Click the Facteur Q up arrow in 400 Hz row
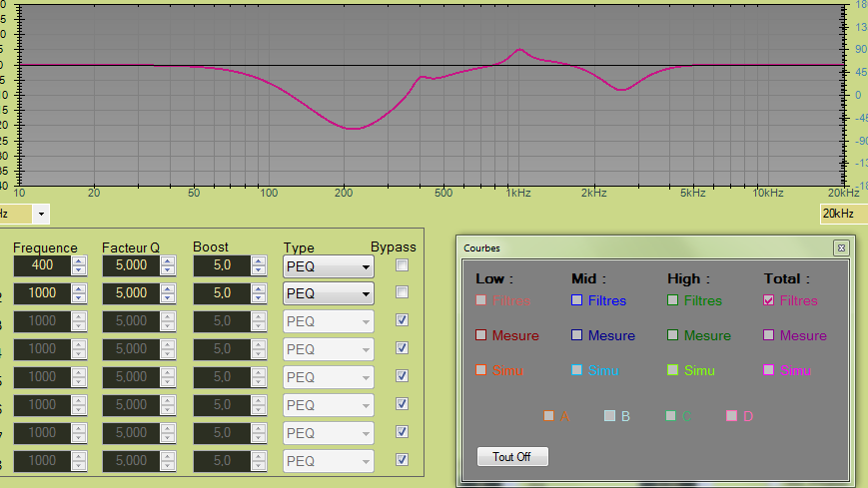868x488 pixels. click(169, 261)
